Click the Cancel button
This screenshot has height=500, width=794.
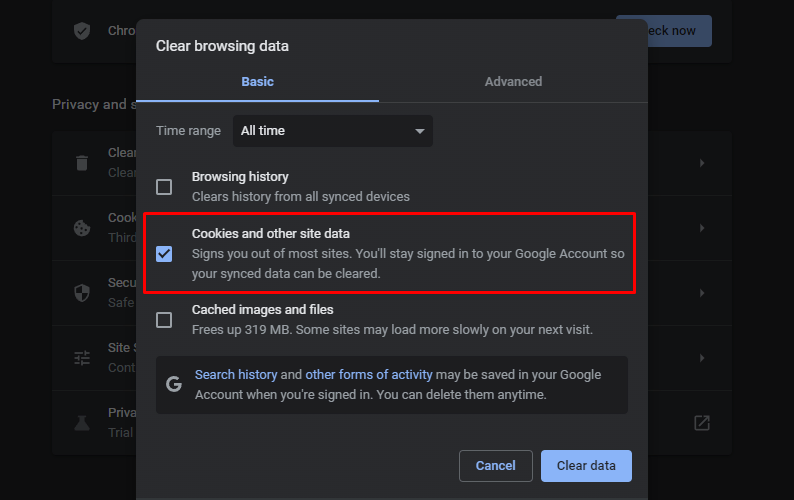(x=495, y=466)
